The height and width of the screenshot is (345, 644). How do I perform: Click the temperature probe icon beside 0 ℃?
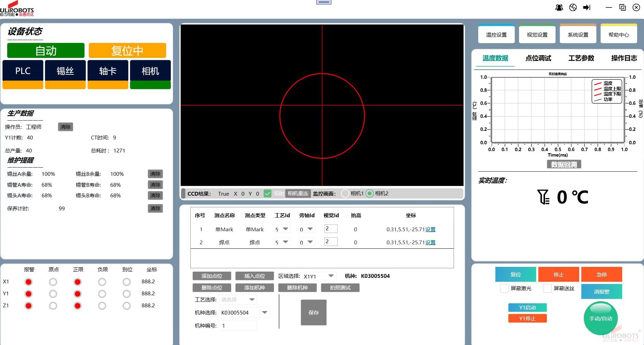pos(543,197)
